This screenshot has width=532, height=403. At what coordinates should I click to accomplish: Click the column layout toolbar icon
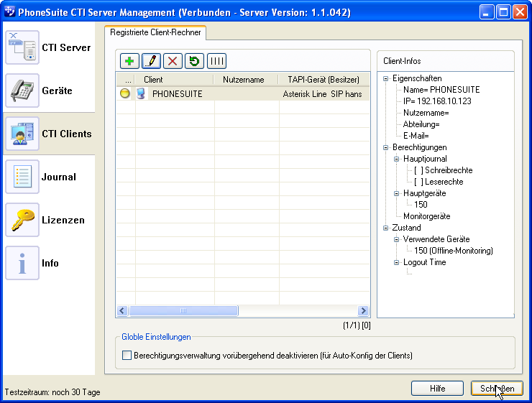click(216, 61)
